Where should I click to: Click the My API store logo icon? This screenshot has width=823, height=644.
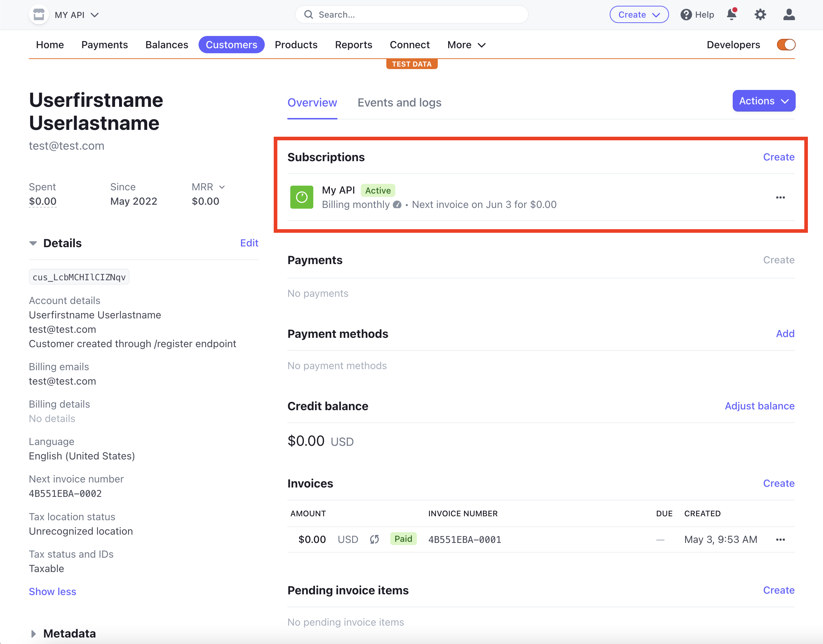(39, 15)
